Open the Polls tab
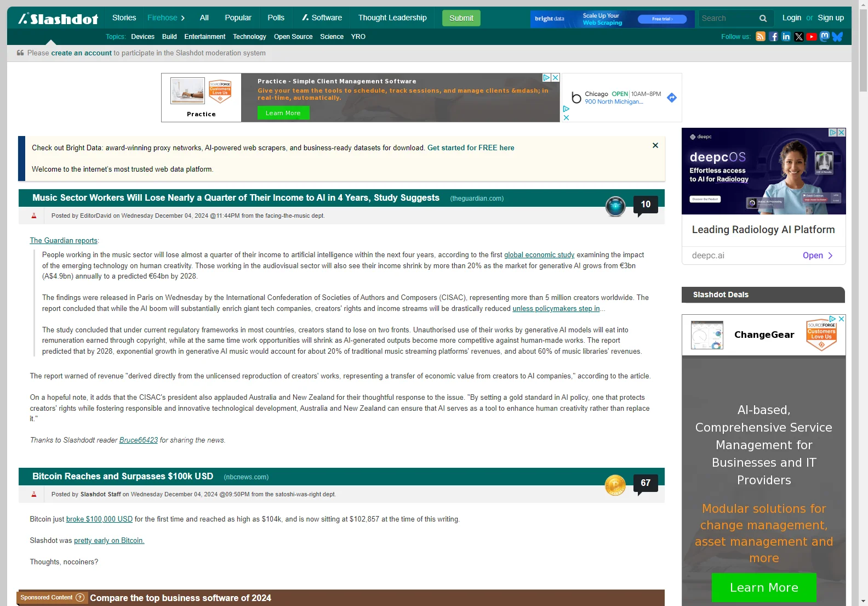This screenshot has height=606, width=868. [276, 18]
